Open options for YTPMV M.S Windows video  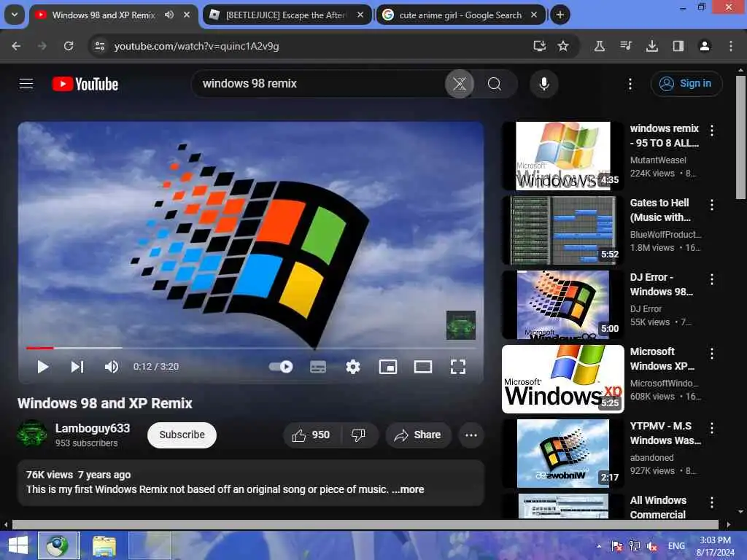coord(712,428)
